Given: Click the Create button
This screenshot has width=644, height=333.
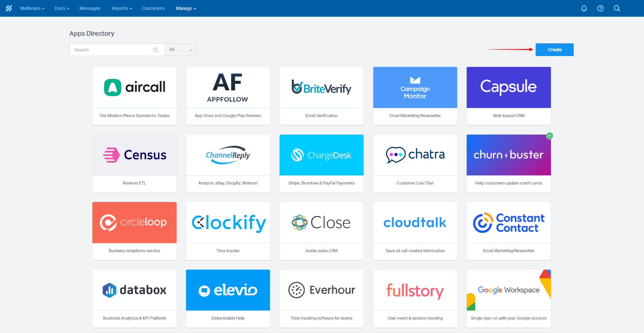Looking at the screenshot, I should 554,50.
